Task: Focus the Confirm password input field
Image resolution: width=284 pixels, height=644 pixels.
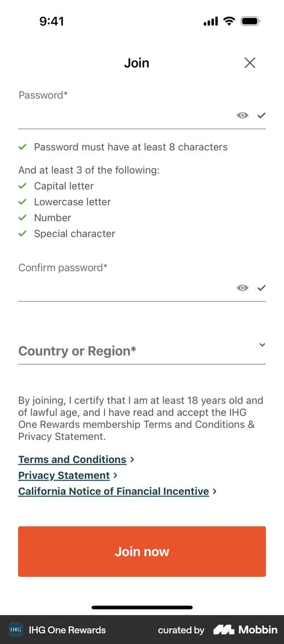Action: pyautogui.click(x=127, y=288)
